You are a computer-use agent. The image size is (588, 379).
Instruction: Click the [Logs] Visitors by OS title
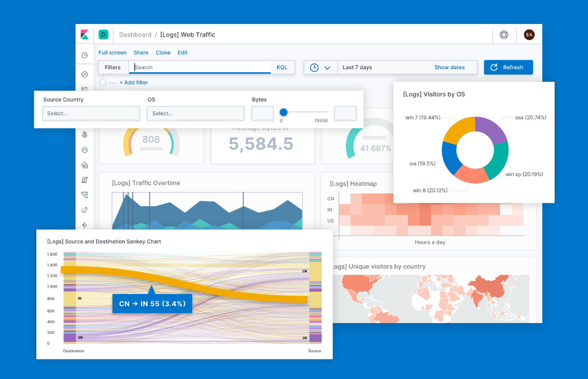coord(434,94)
